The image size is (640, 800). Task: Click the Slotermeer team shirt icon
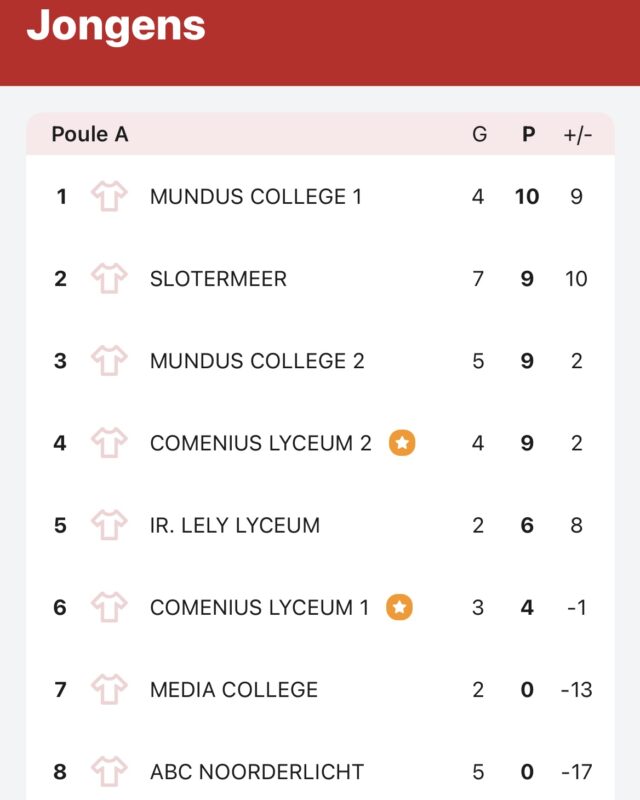109,279
